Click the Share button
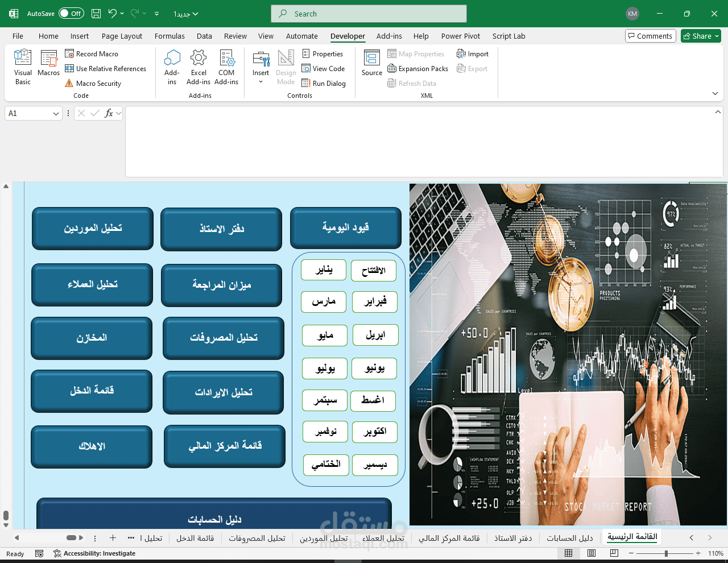Viewport: 728px width, 563px height. pyautogui.click(x=701, y=36)
